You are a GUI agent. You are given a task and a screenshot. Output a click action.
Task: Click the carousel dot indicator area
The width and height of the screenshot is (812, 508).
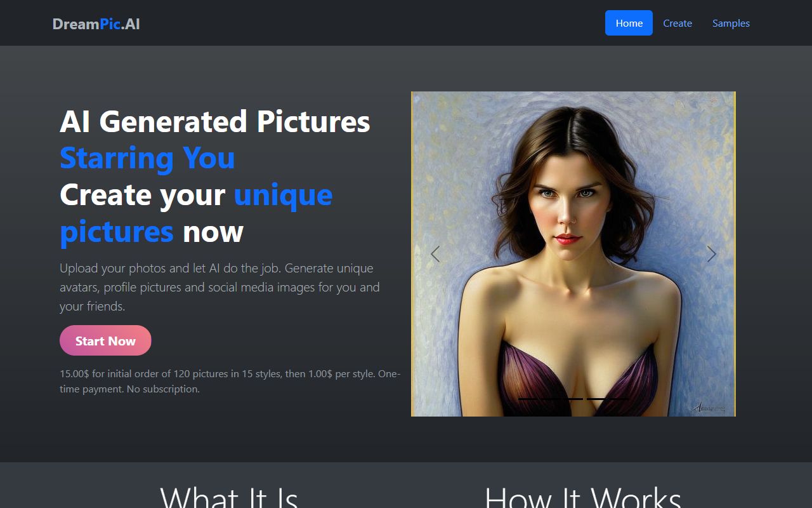[x=574, y=399]
